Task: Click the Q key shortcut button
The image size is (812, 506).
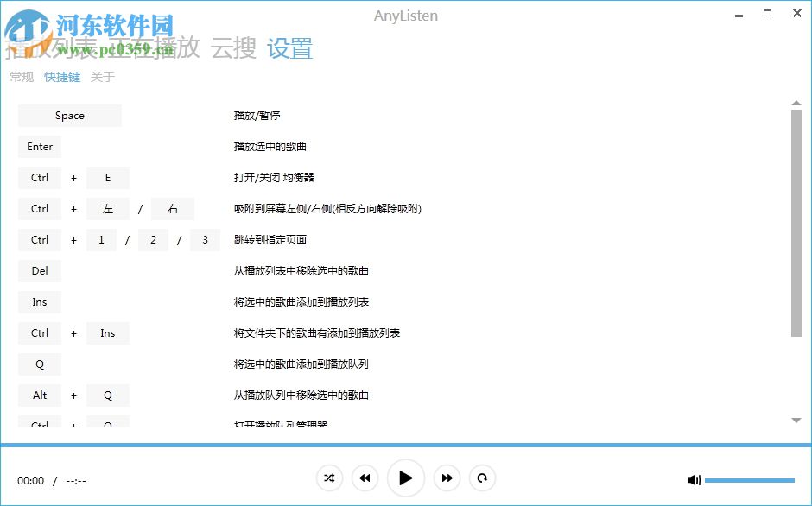Action: point(39,364)
